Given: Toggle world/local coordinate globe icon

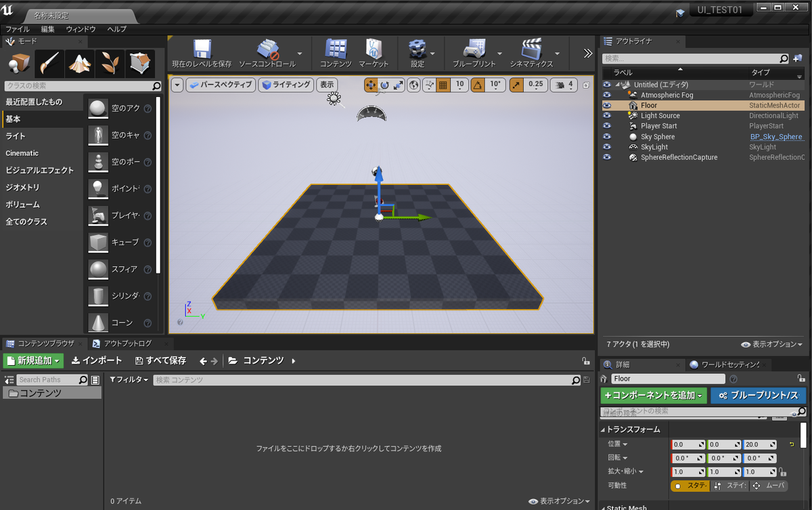Looking at the screenshot, I should (x=414, y=85).
